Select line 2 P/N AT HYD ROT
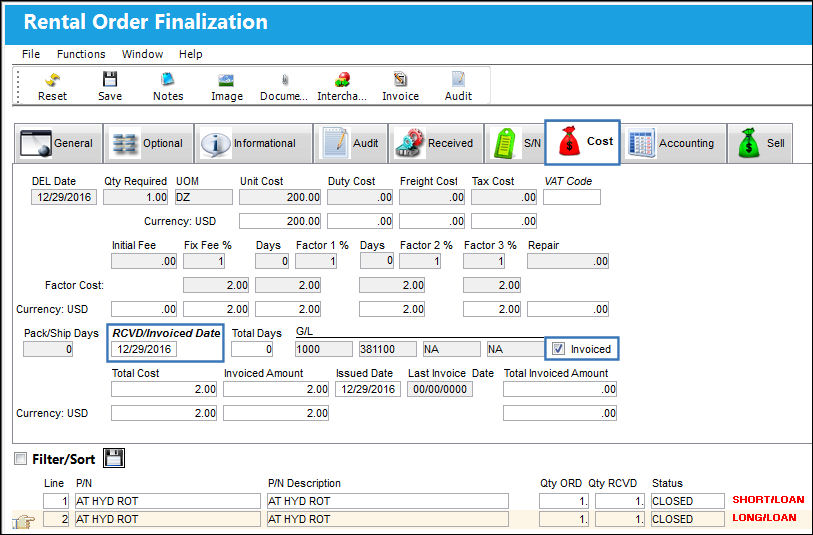 coord(167,519)
